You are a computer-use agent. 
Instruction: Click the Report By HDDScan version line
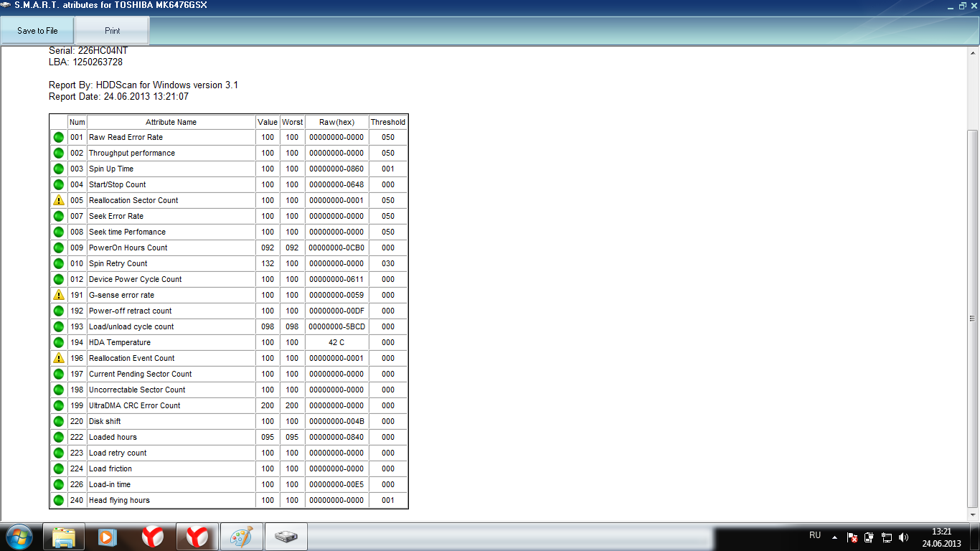(x=143, y=85)
